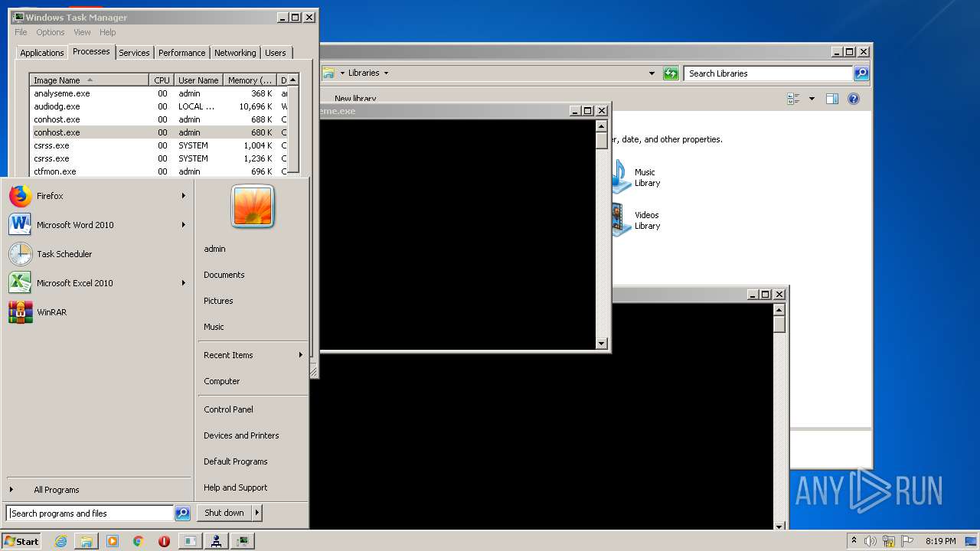
Task: Open the Help menu in Task Manager
Action: 107,32
